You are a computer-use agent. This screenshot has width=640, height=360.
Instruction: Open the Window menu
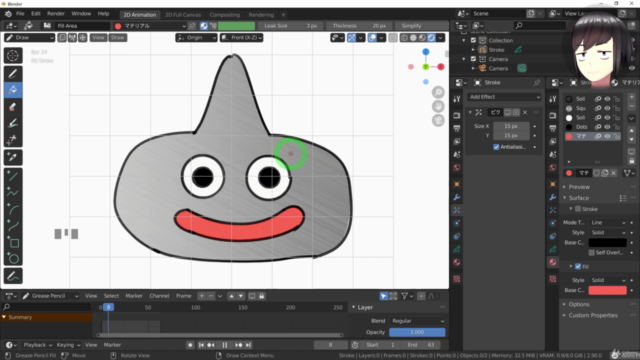coord(81,13)
